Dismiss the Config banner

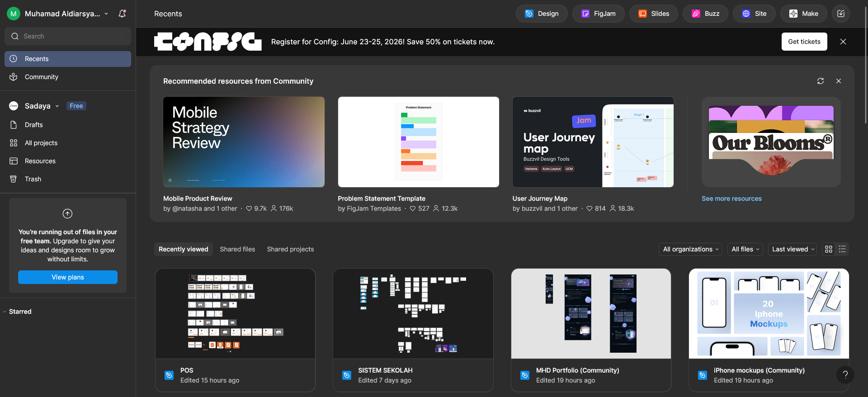coord(843,42)
